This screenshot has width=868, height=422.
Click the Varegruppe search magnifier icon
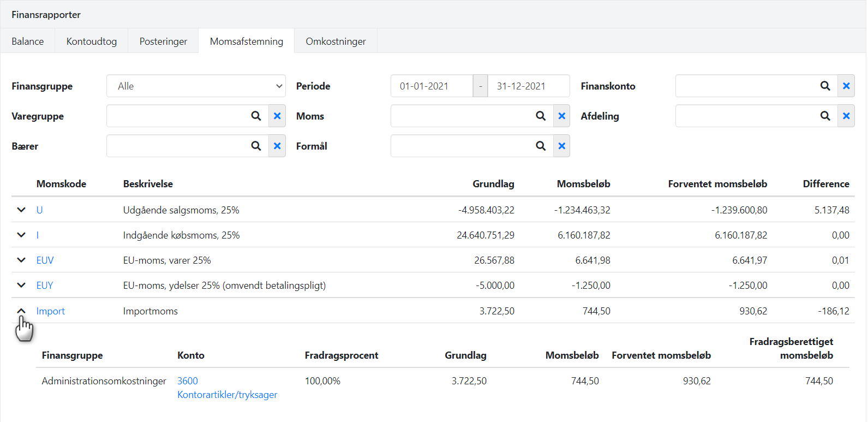256,116
